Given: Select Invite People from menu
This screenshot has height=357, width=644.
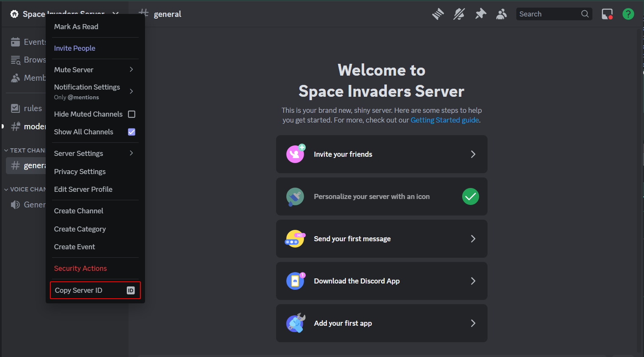Looking at the screenshot, I should point(95,48).
